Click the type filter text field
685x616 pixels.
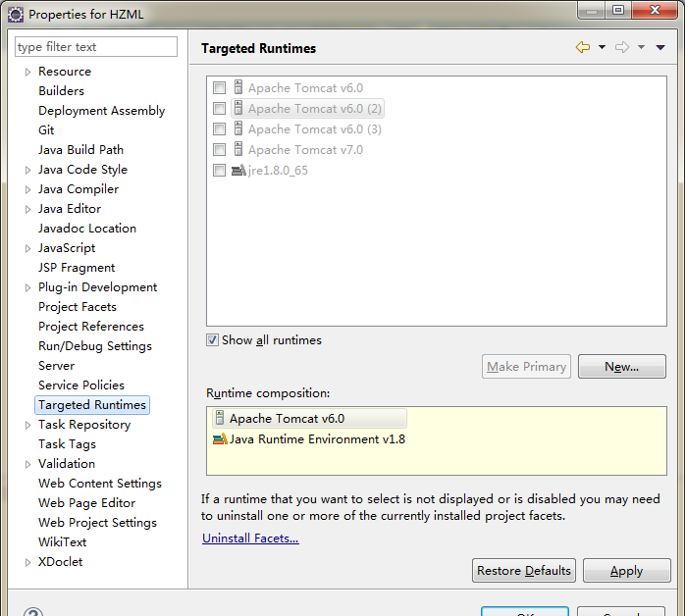[96, 47]
